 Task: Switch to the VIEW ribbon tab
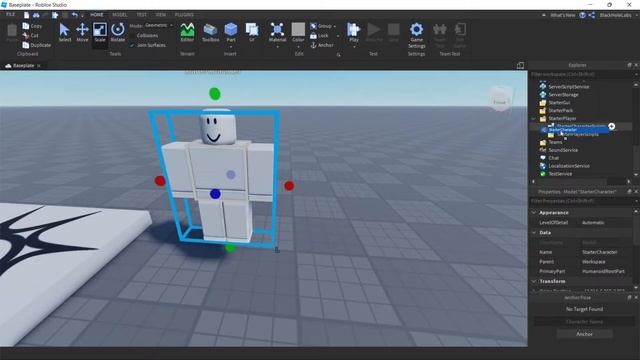coord(160,15)
